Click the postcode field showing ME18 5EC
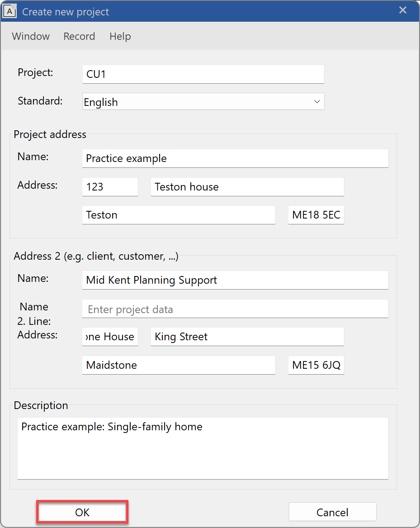 click(316, 215)
